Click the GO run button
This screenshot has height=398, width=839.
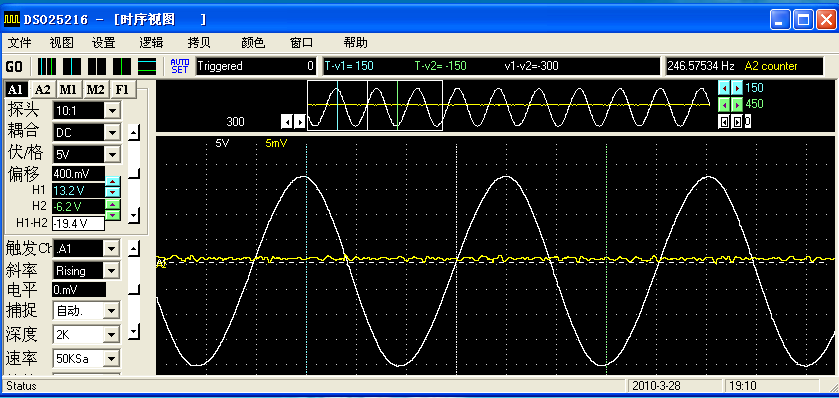[14, 67]
